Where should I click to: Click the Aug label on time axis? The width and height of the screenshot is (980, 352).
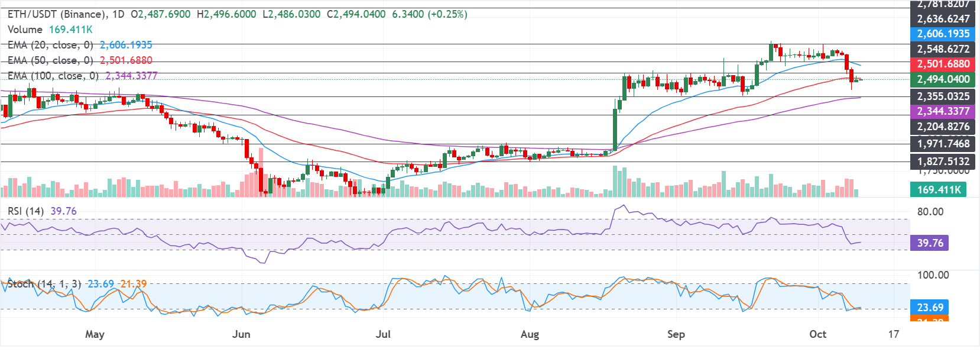[x=530, y=334]
